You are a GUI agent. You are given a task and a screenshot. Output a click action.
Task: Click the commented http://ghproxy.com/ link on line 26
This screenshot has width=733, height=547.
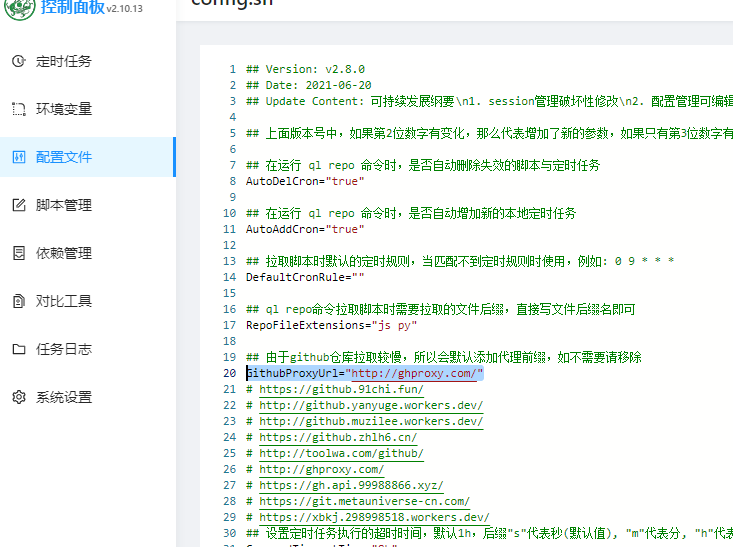tap(322, 469)
